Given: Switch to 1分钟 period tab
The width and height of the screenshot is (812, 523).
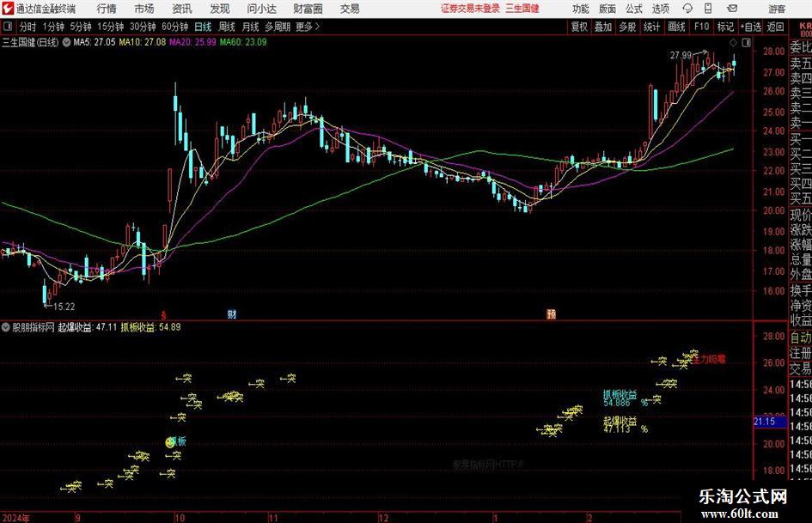Looking at the screenshot, I should 53,27.
